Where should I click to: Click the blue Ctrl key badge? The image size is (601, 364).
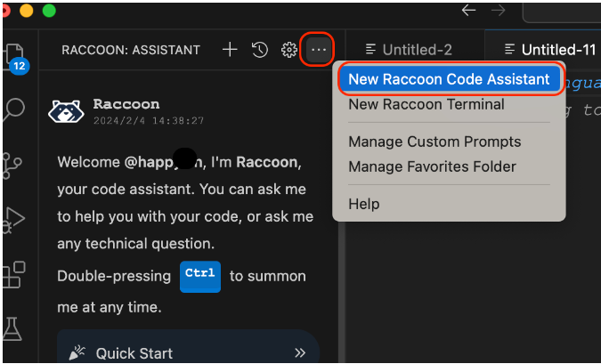click(x=200, y=277)
